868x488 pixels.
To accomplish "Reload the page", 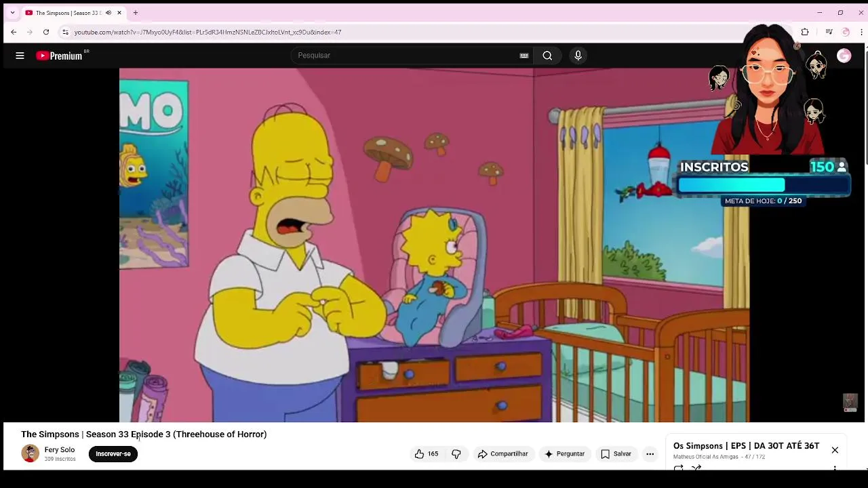I will tap(46, 32).
